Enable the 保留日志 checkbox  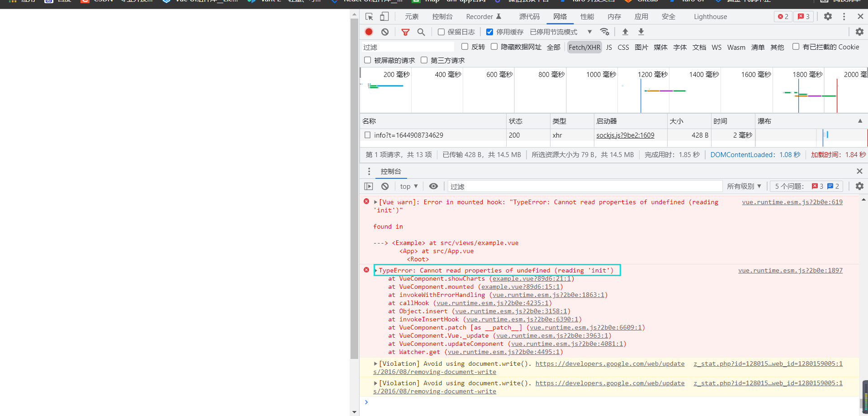pyautogui.click(x=441, y=32)
